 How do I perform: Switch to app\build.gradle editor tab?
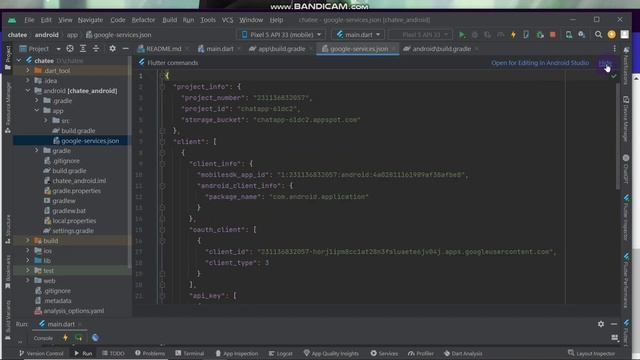pos(281,49)
